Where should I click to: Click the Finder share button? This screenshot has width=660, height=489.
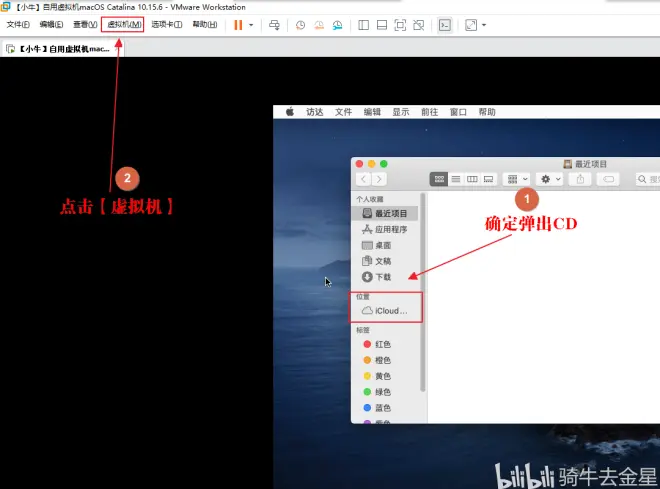[x=580, y=179]
